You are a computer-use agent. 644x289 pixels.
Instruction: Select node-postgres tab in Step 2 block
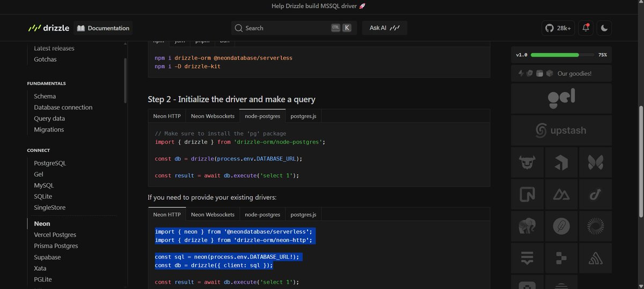pyautogui.click(x=262, y=116)
